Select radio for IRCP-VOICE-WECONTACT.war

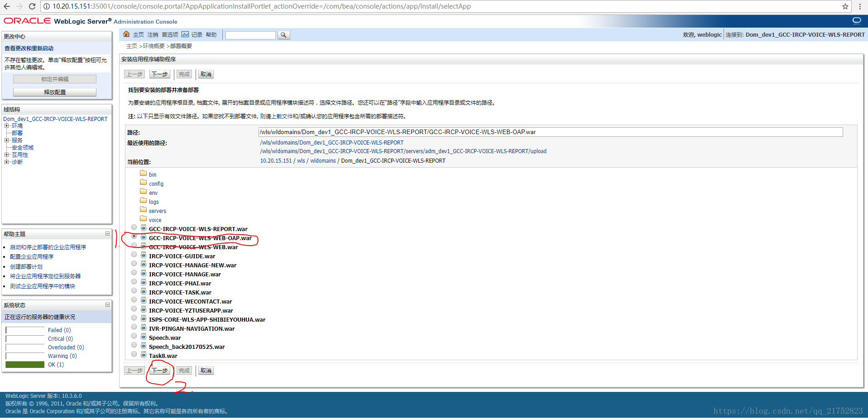tap(134, 300)
